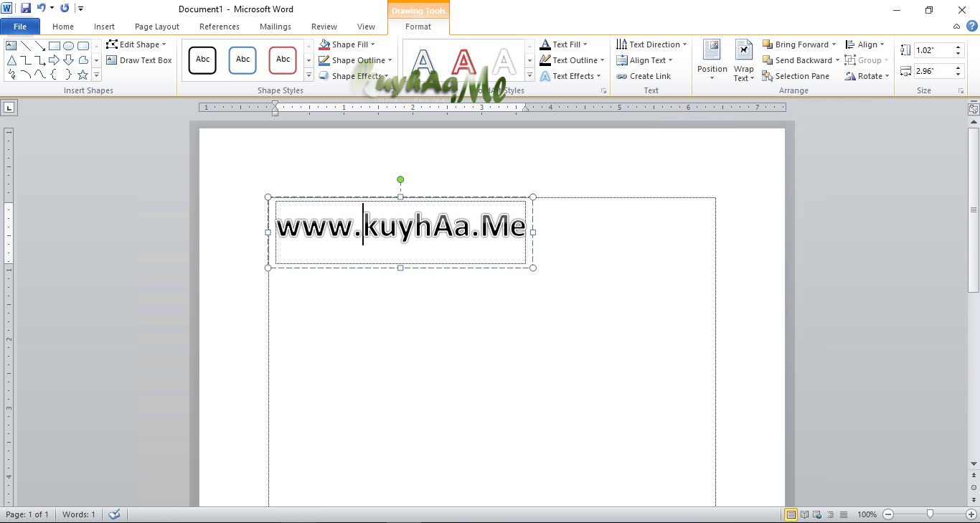Click the zoom slider handle

(930, 514)
